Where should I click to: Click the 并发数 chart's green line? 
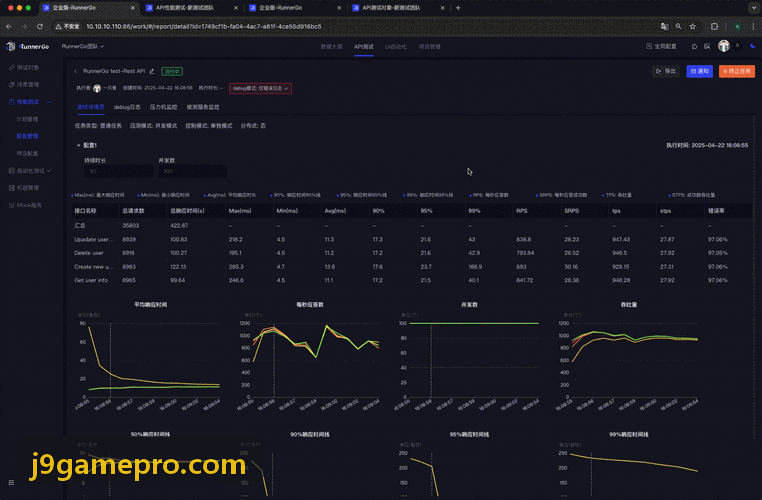(474, 323)
